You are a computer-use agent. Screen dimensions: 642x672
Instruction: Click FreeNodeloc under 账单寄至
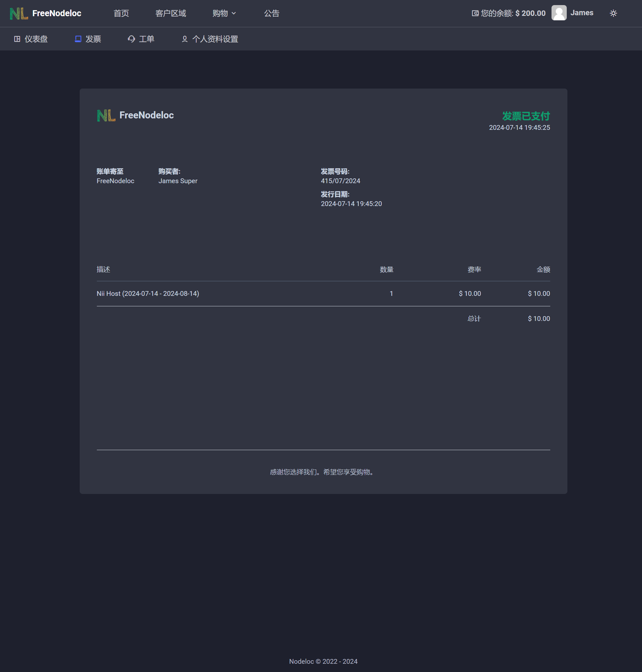[x=115, y=181]
